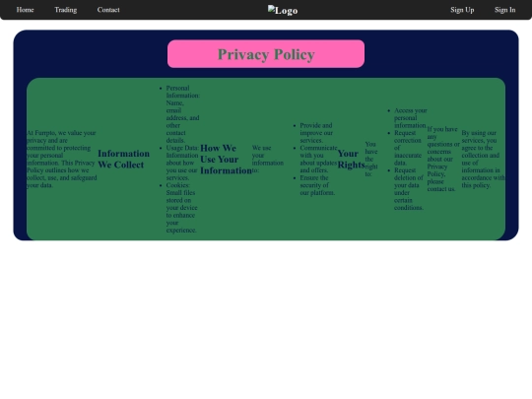Click the 'Cookies: Small files stored' bullet
This screenshot has height=399, width=532.
pos(182,208)
